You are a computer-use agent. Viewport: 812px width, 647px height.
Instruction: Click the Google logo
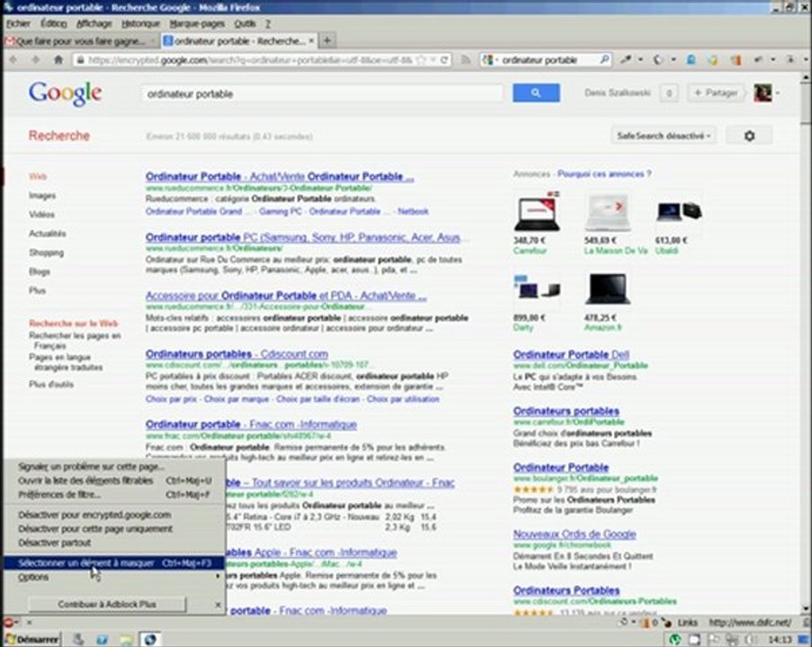pos(65,93)
